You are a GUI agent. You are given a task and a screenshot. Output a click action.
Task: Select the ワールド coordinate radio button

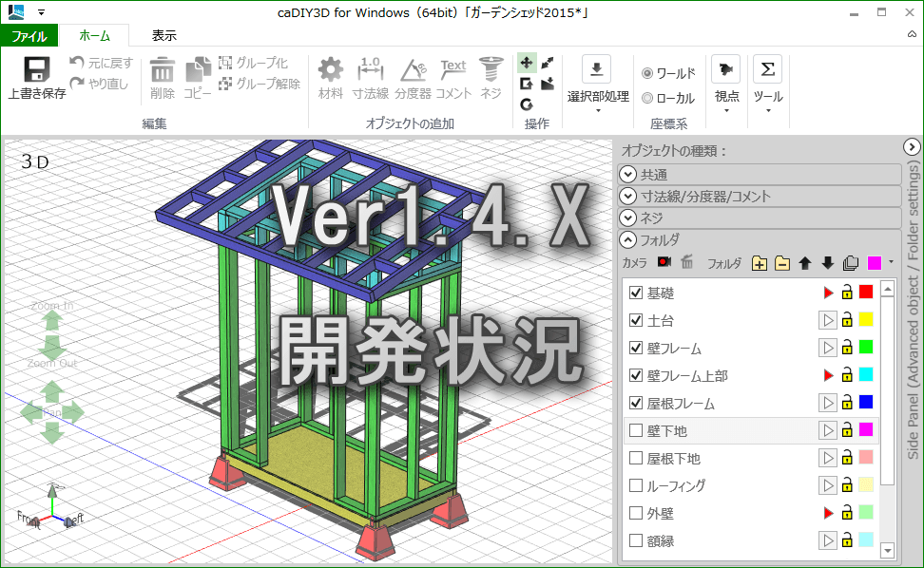(x=647, y=73)
